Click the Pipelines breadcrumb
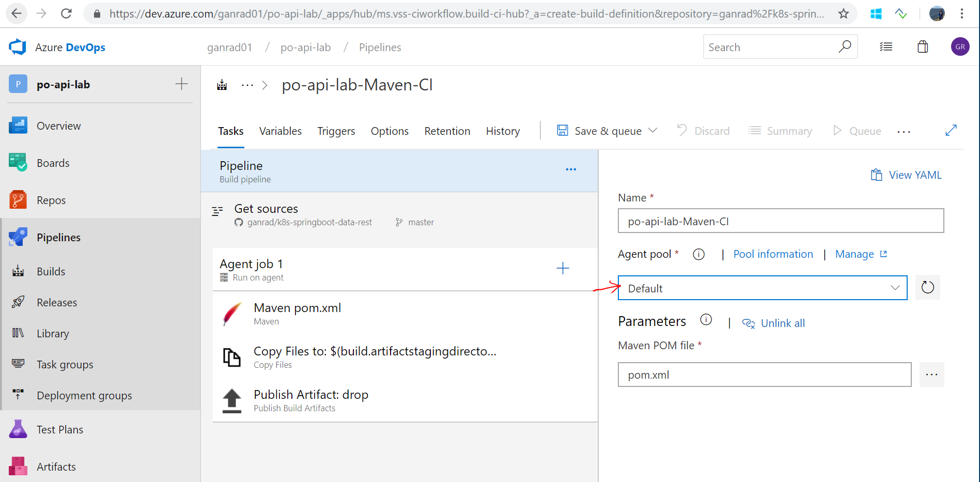Image resolution: width=980 pixels, height=482 pixels. [380, 48]
